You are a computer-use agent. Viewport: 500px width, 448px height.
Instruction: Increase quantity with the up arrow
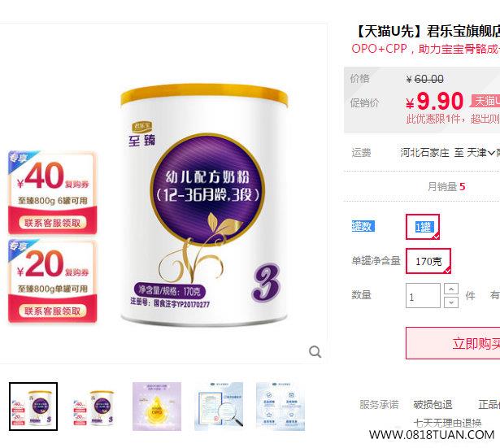click(451, 289)
